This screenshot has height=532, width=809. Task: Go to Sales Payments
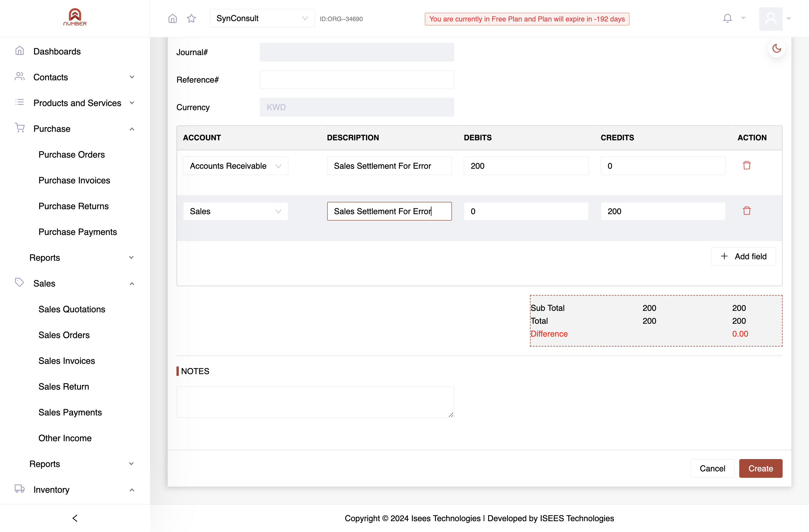[x=70, y=412]
